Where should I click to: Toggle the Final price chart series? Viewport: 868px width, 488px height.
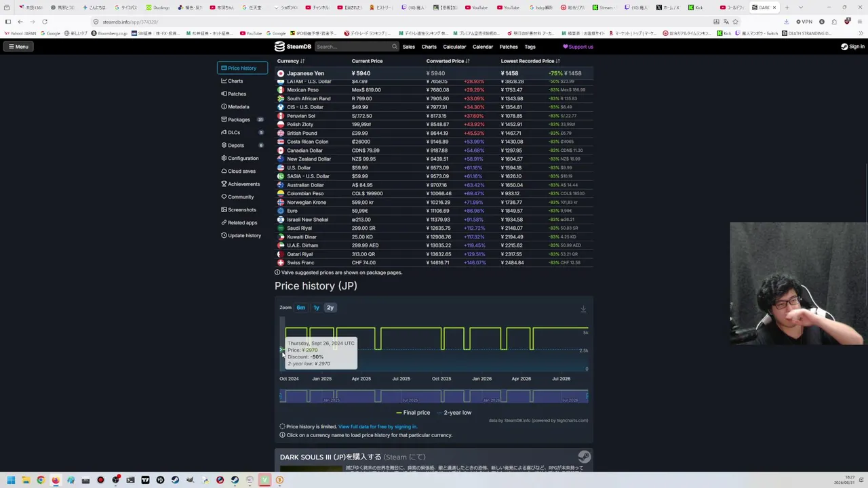(x=413, y=413)
